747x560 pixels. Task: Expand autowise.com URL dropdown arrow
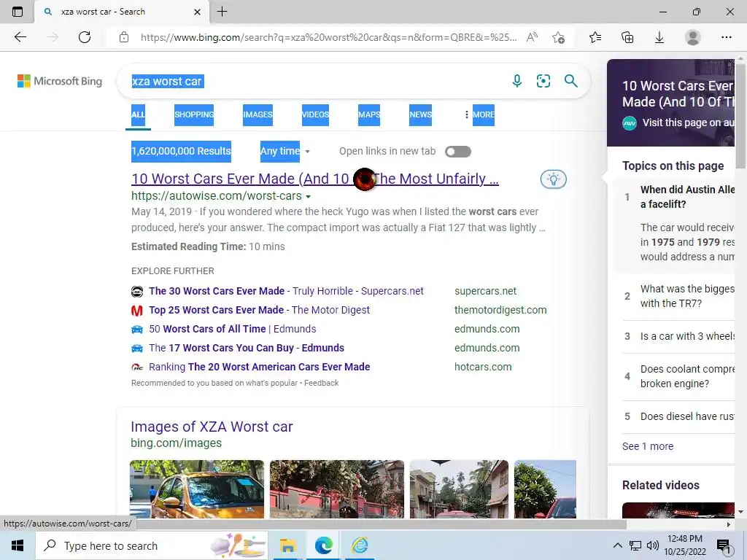point(309,196)
